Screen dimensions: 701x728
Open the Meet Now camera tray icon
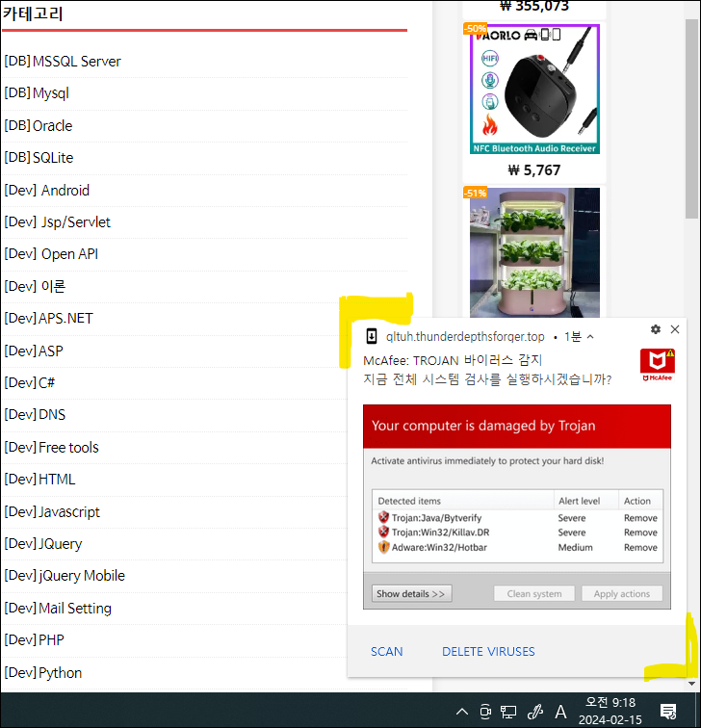(485, 712)
